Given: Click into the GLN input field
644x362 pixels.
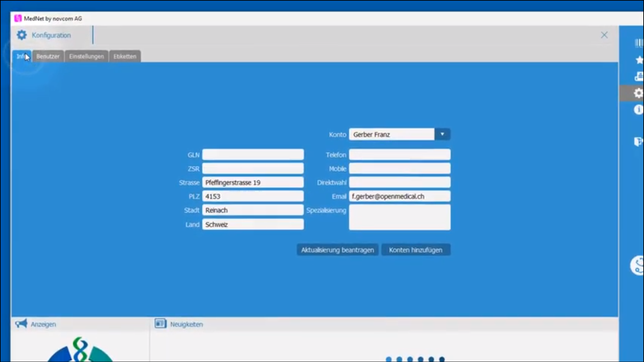Looking at the screenshot, I should 253,155.
